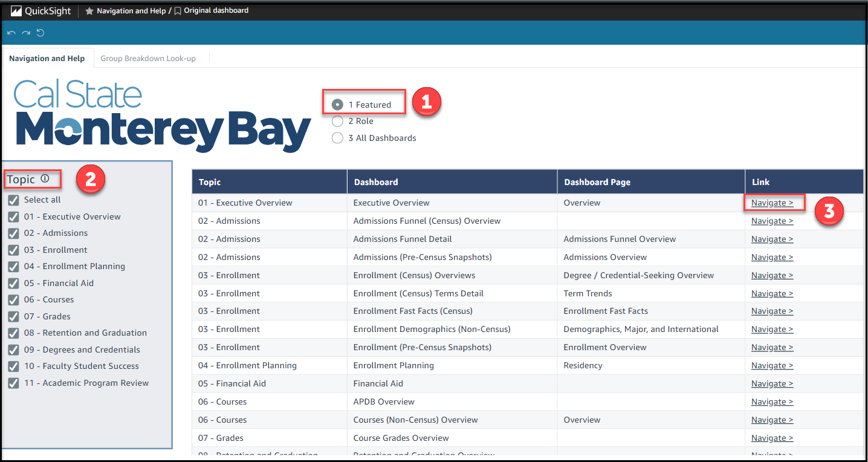Click Navigate link for Enrollment (Pre-Census Snapshots)
This screenshot has width=868, height=462.
point(772,347)
